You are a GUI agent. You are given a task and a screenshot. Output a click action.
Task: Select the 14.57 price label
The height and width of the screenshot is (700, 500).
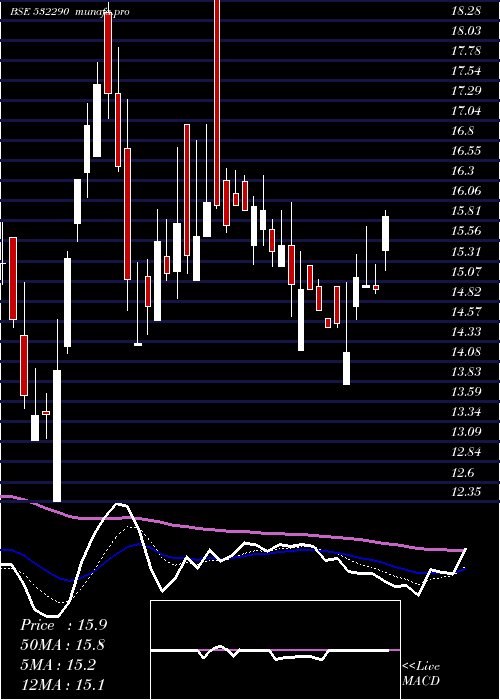(466, 312)
